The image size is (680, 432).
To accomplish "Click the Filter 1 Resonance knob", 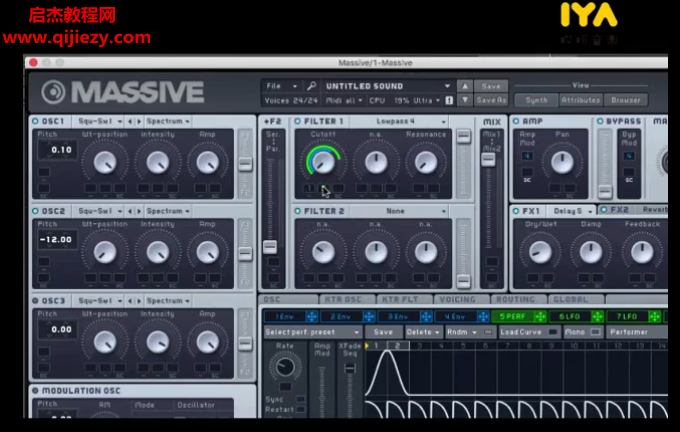I will pos(426,162).
